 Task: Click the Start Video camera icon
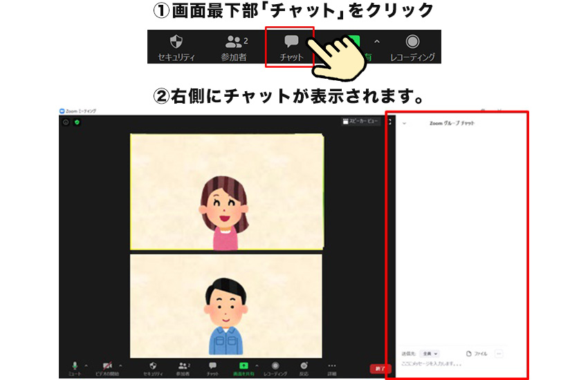click(107, 365)
